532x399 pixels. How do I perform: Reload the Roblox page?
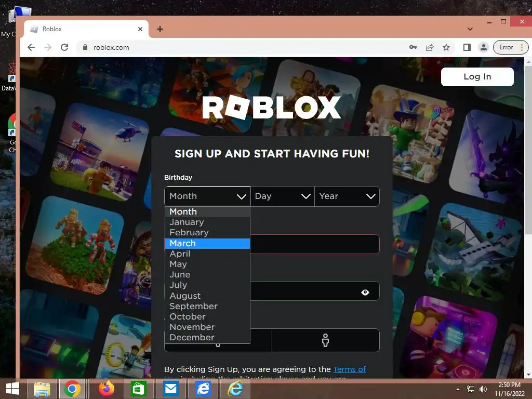click(x=64, y=47)
